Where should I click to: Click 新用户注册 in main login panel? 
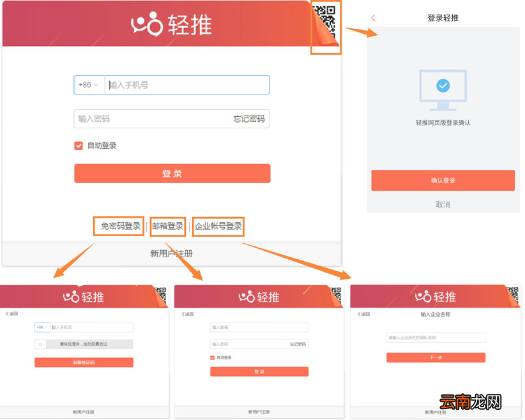click(171, 253)
